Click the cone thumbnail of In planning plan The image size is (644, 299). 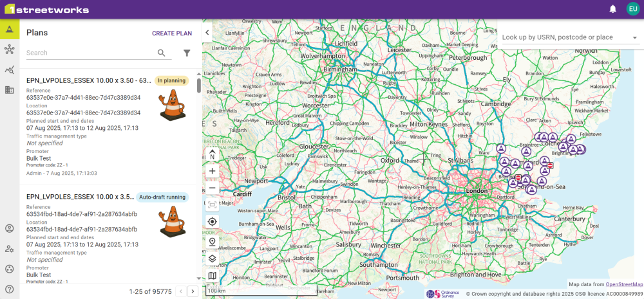[x=172, y=105]
